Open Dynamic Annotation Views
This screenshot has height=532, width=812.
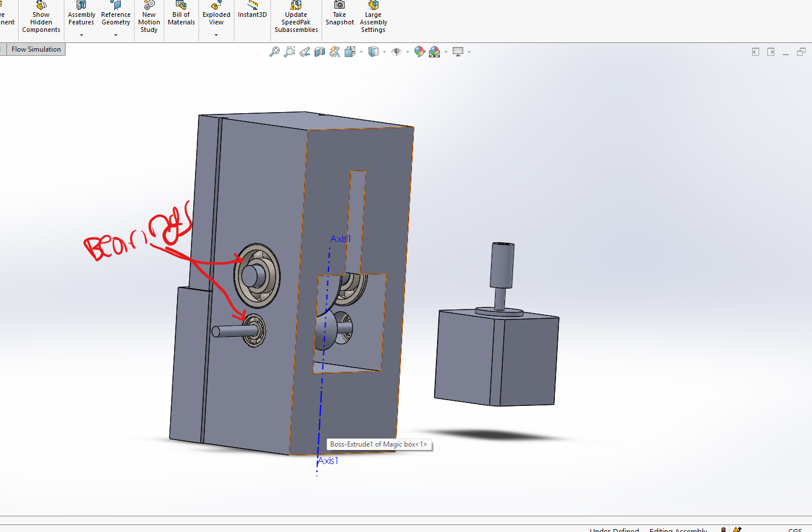pyautogui.click(x=335, y=52)
